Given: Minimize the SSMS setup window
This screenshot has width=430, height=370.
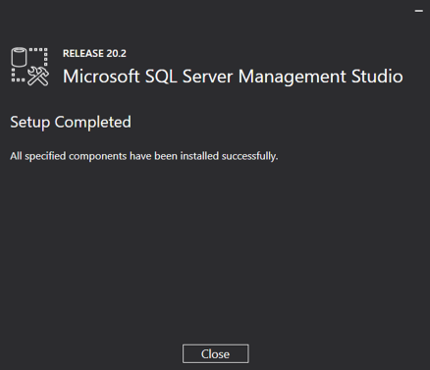Looking at the screenshot, I should click(419, 11).
